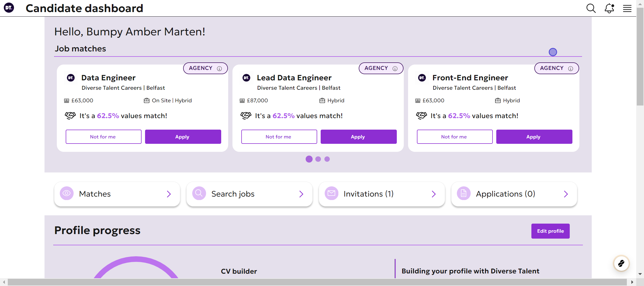
Task: Dismiss Front-End Engineer with Not for me
Action: [454, 137]
